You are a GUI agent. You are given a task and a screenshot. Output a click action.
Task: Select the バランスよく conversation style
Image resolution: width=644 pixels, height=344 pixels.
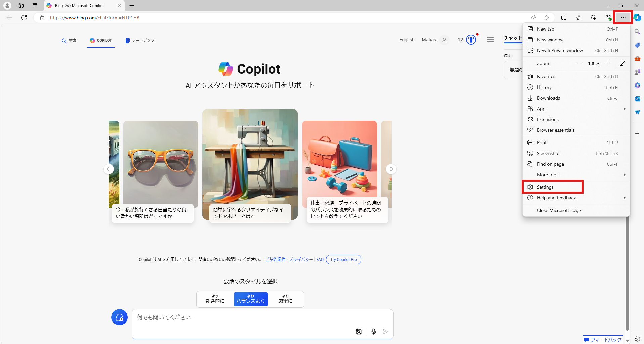coord(250,299)
